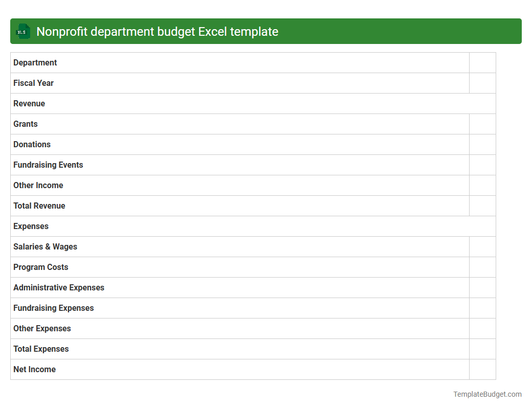Click the input cell beside Program Costs
Viewport: 532px width, 409px height.
click(482, 267)
